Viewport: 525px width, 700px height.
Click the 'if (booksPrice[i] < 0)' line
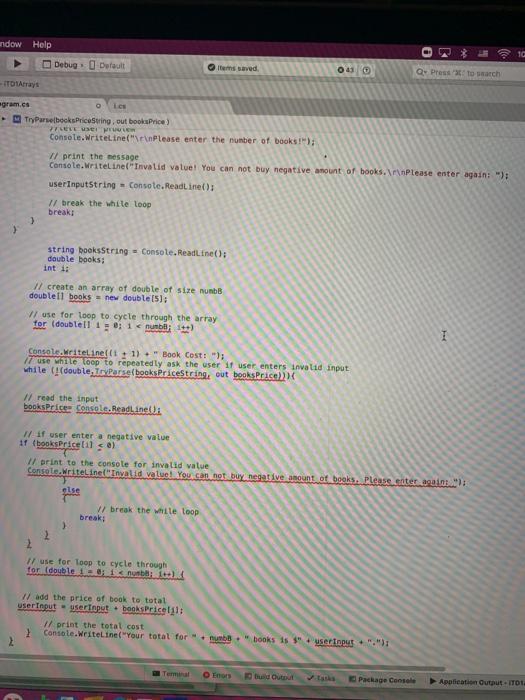point(67,445)
